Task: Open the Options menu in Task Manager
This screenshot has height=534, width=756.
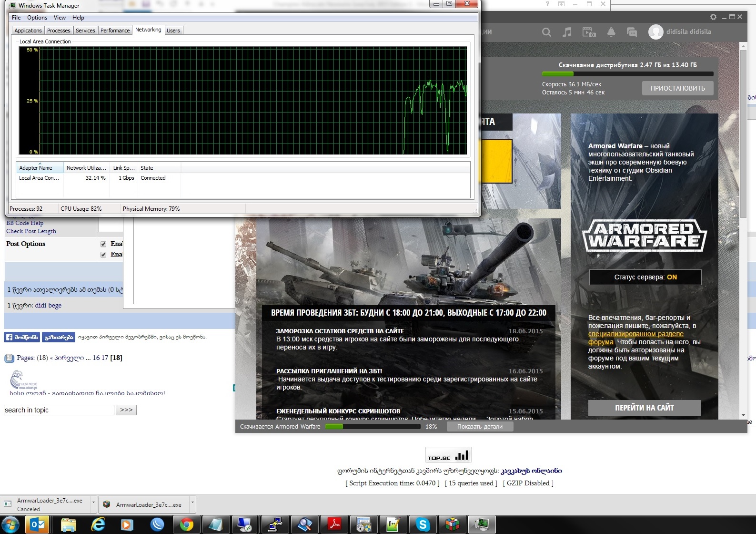Action: click(x=37, y=18)
